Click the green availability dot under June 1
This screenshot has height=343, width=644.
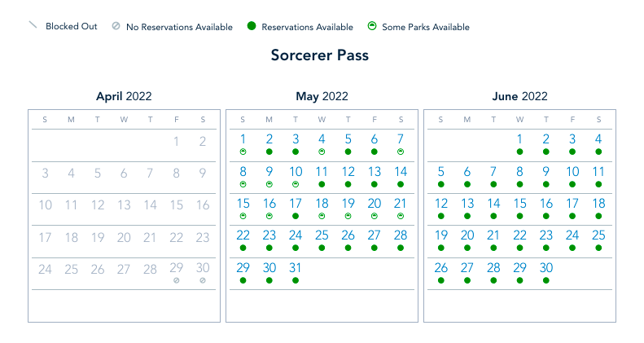pos(519,152)
